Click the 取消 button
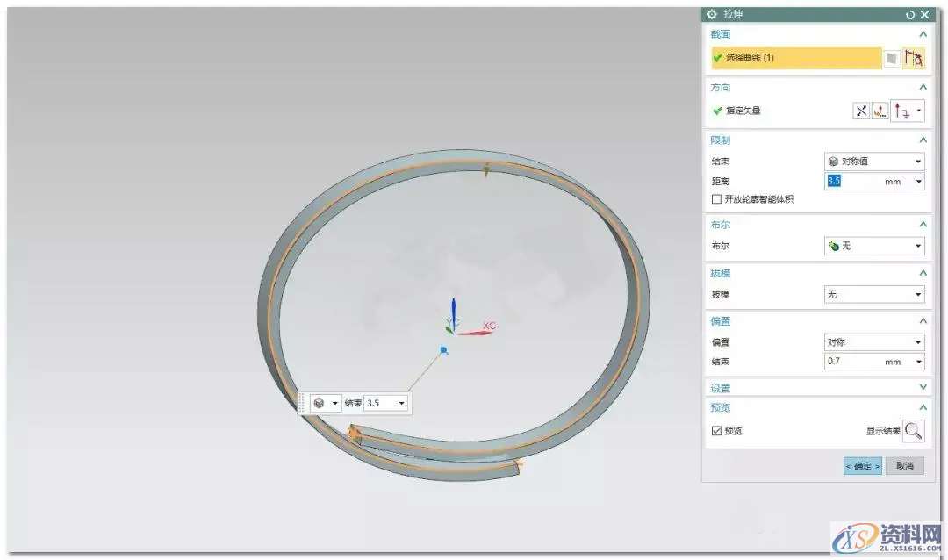This screenshot has height=560, width=948. pyautogui.click(x=904, y=466)
